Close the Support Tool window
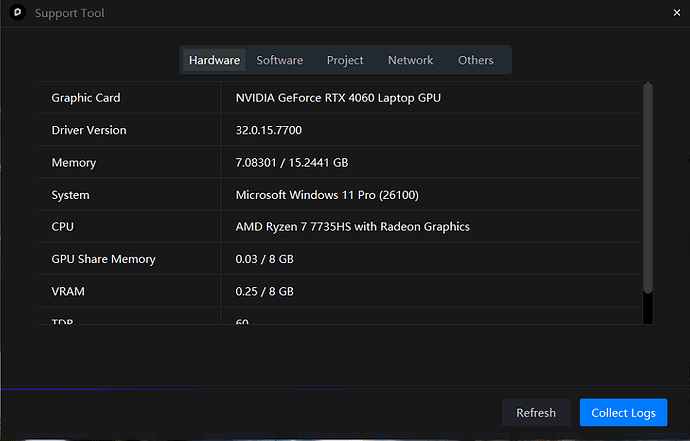 pyautogui.click(x=677, y=13)
